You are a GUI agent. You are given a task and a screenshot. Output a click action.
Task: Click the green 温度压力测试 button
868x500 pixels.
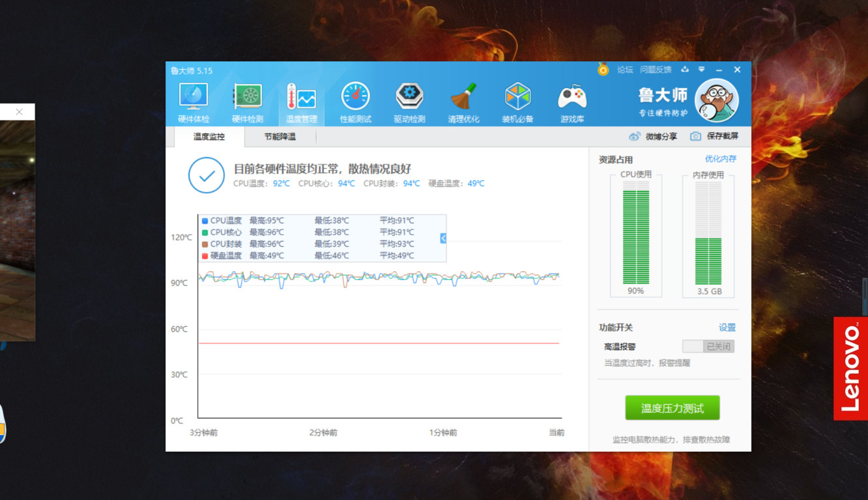pyautogui.click(x=673, y=408)
